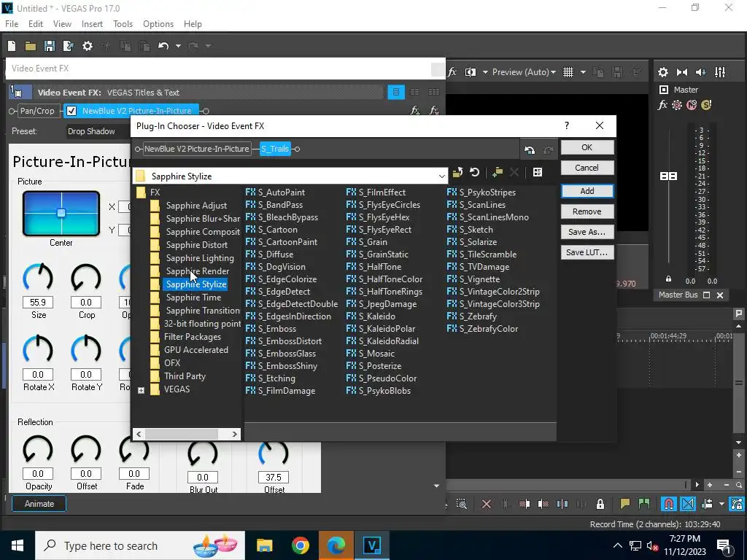This screenshot has width=747, height=560.
Task: Adjust the Size knob in Picture-In-Picture
Action: click(38, 278)
